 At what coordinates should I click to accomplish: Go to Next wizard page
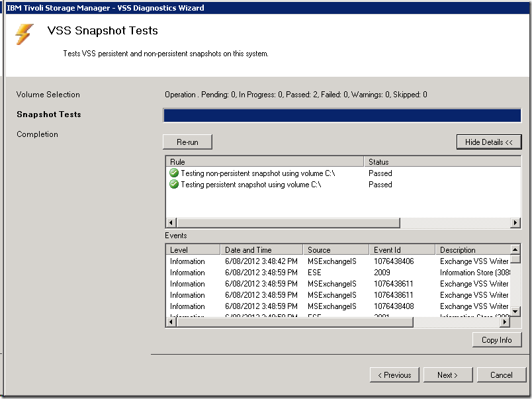pos(447,375)
